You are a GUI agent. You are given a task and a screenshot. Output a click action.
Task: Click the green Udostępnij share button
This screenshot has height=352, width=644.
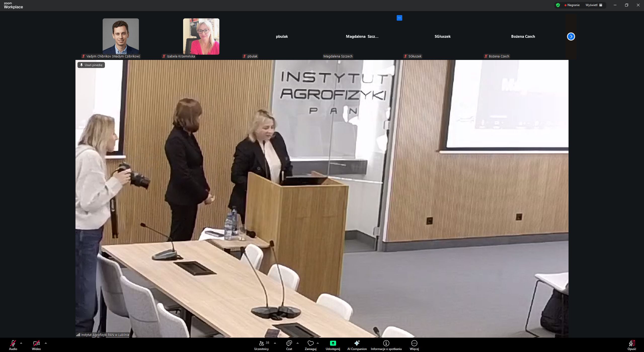333,343
